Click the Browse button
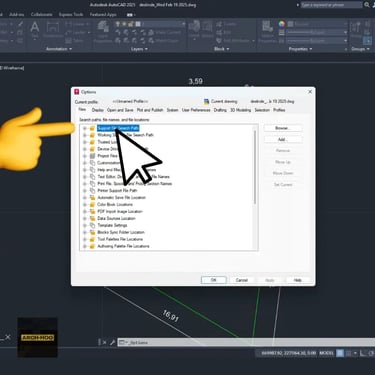This screenshot has width=375, height=375. click(x=283, y=128)
